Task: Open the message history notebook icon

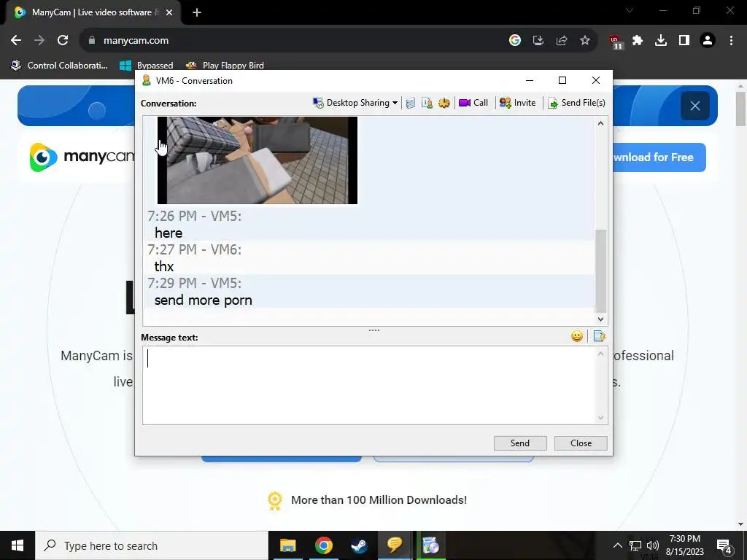Action: (x=411, y=103)
